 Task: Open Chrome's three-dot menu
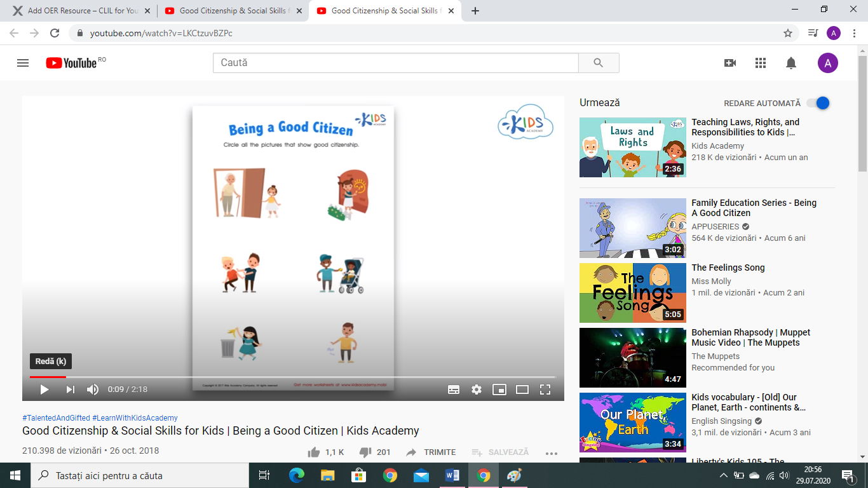tap(854, 33)
